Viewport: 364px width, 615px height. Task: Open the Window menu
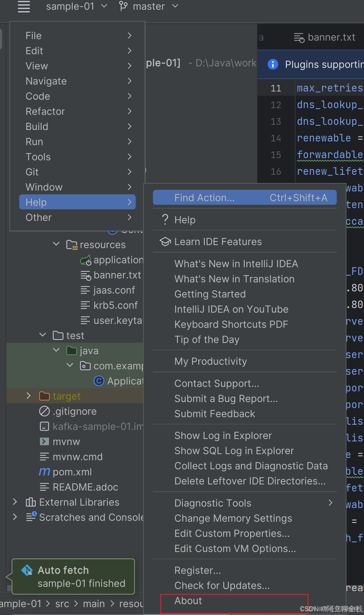click(x=77, y=187)
